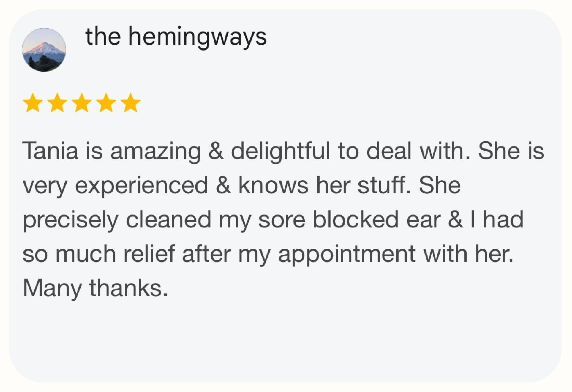Image resolution: width=572 pixels, height=392 pixels.
Task: Click the word "Tania" in the review
Action: [x=50, y=151]
